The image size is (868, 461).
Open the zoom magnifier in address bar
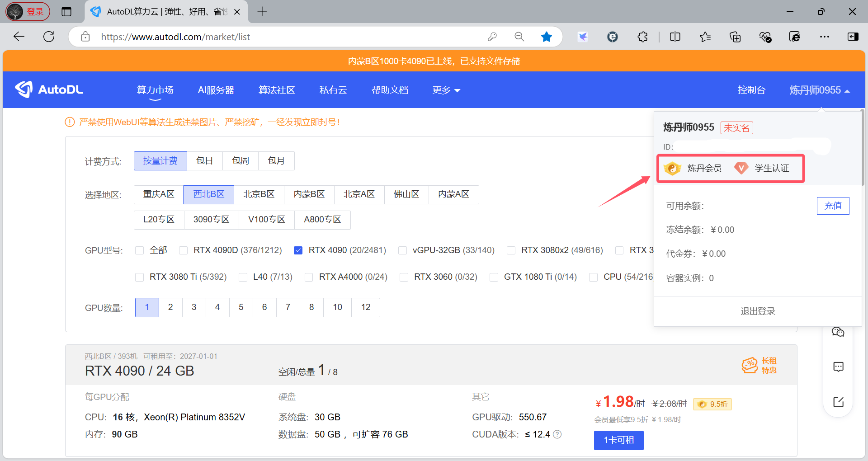(519, 37)
